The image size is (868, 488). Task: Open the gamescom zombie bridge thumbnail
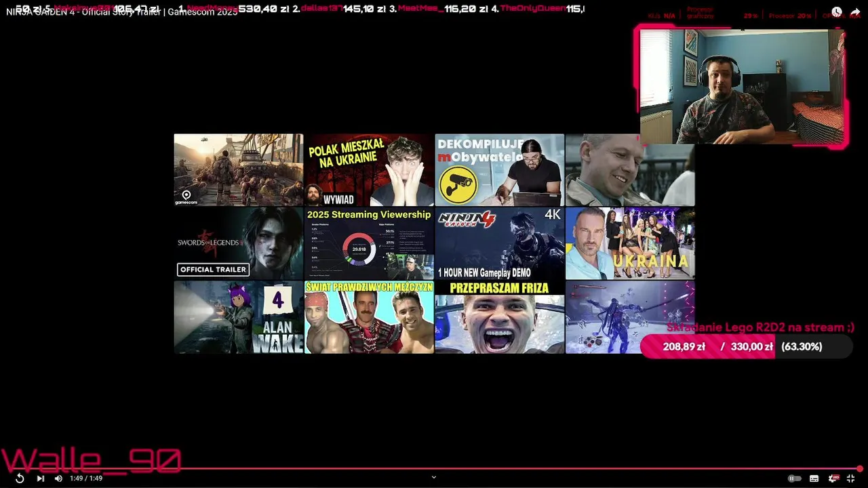pos(239,169)
